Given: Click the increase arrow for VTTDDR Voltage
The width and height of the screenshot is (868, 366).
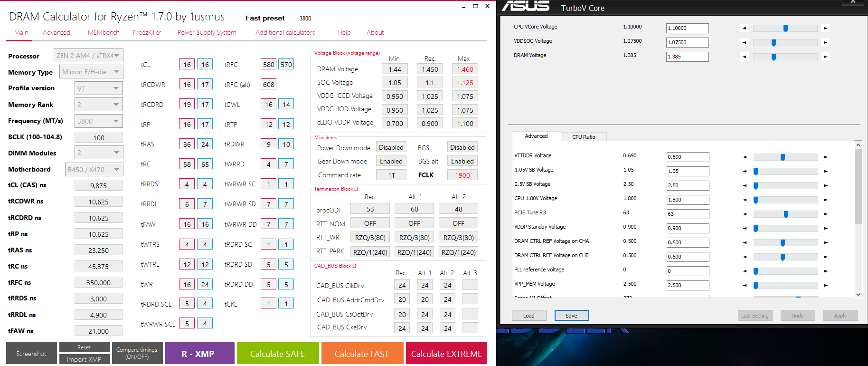Looking at the screenshot, I should click(x=826, y=157).
